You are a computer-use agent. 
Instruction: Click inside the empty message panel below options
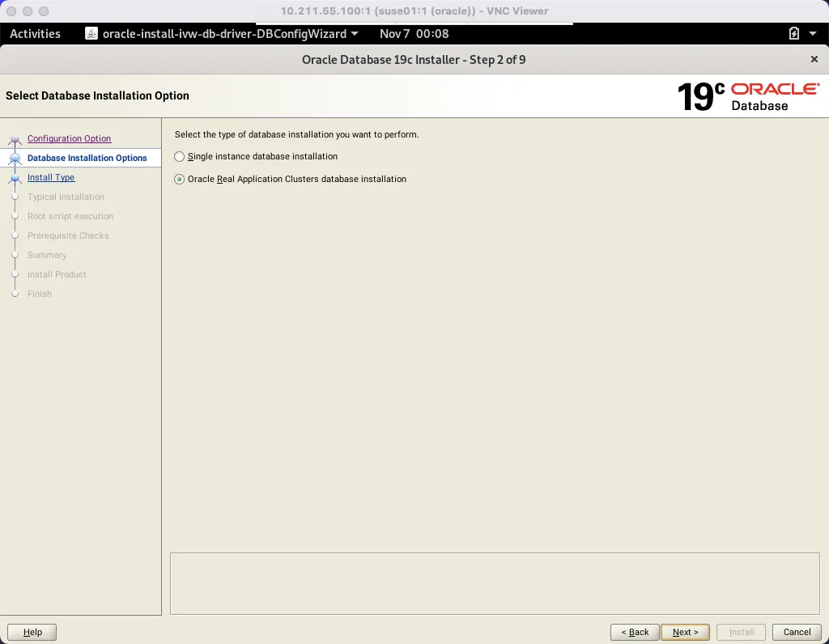495,583
